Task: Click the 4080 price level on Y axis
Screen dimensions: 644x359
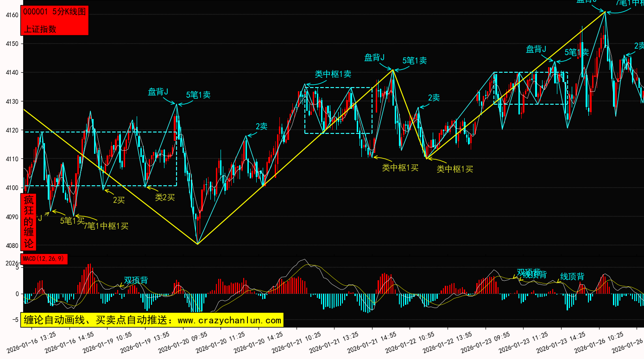Action: point(12,246)
